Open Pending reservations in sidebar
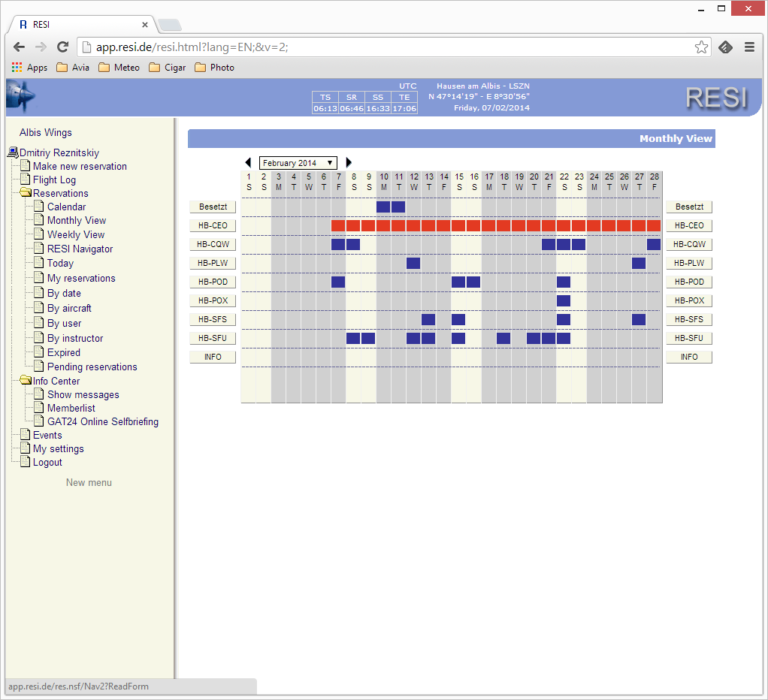The width and height of the screenshot is (768, 700). [x=92, y=367]
